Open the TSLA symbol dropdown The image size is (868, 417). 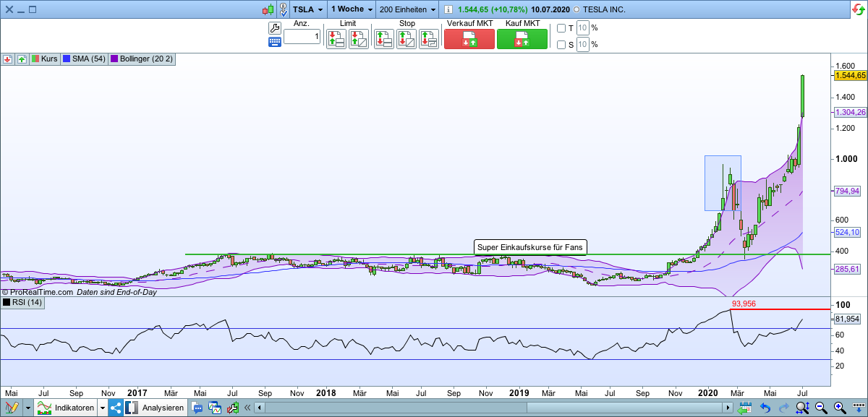(x=307, y=9)
